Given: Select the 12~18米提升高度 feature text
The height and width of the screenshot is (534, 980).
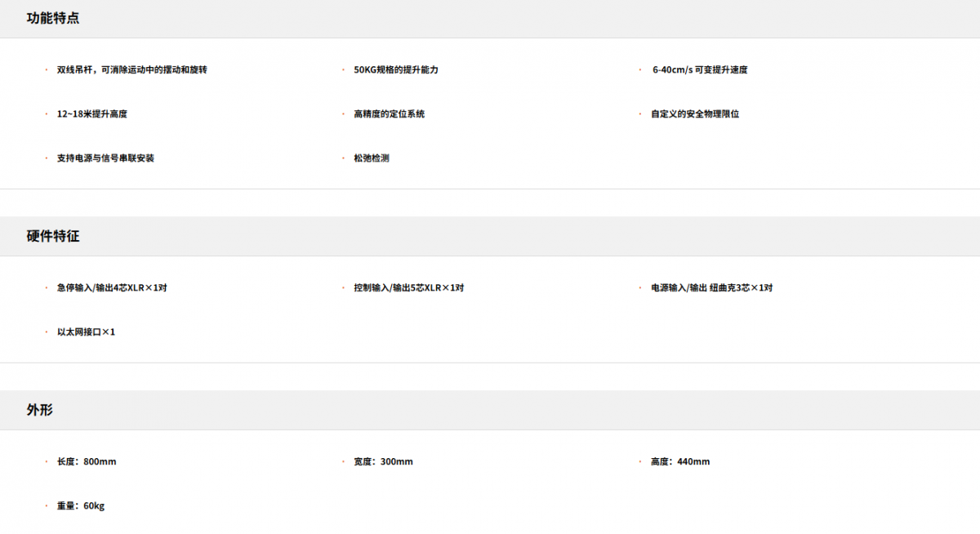Looking at the screenshot, I should click(x=91, y=114).
